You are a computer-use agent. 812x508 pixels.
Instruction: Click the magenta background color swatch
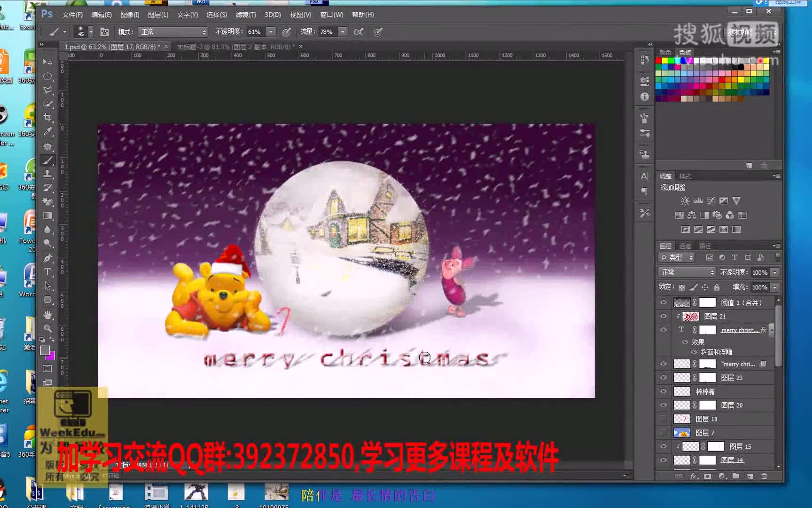[51, 356]
